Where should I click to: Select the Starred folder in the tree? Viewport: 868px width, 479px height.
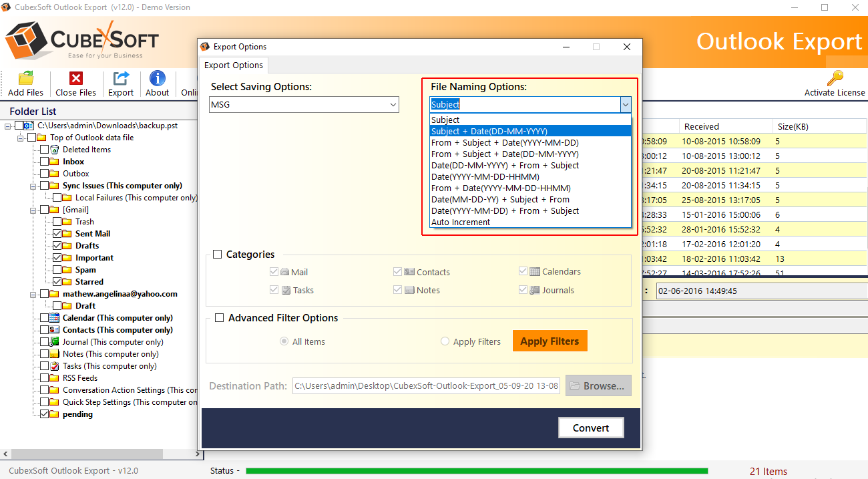pos(89,282)
